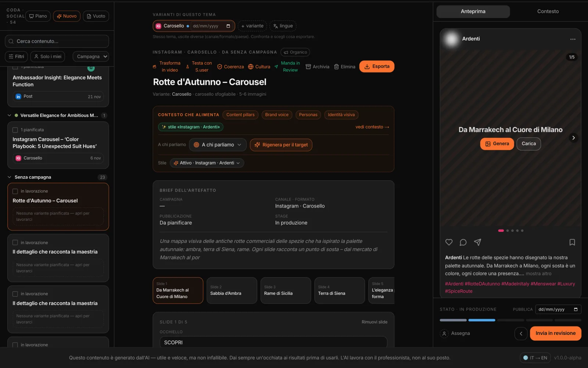Screen dimensions: 588x368
Task: Click the share paper-plane icon in preview
Action: [477, 242]
